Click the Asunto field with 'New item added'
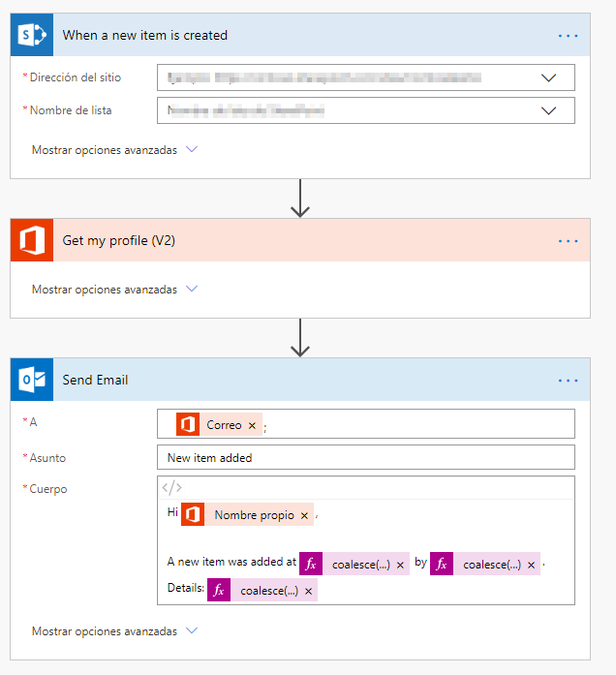The width and height of the screenshot is (616, 675). tap(365, 457)
